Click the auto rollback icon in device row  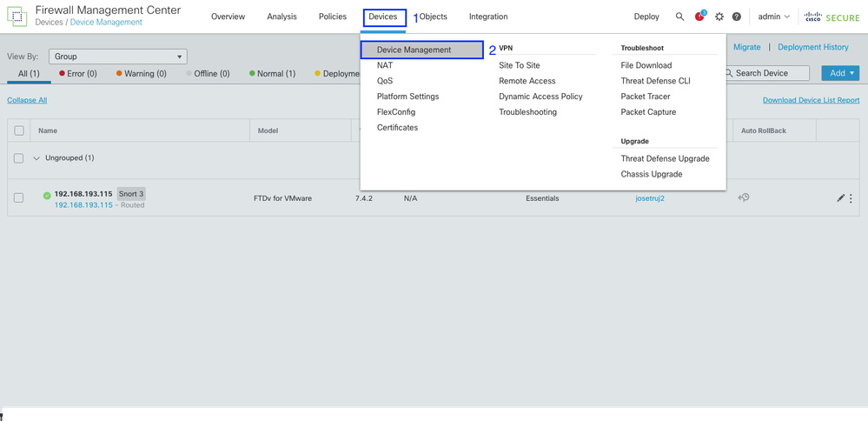[744, 197]
